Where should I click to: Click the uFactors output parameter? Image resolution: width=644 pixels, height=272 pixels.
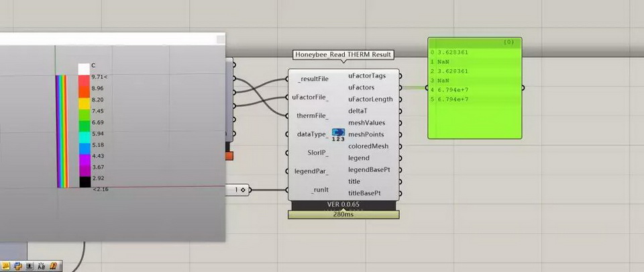pos(361,87)
